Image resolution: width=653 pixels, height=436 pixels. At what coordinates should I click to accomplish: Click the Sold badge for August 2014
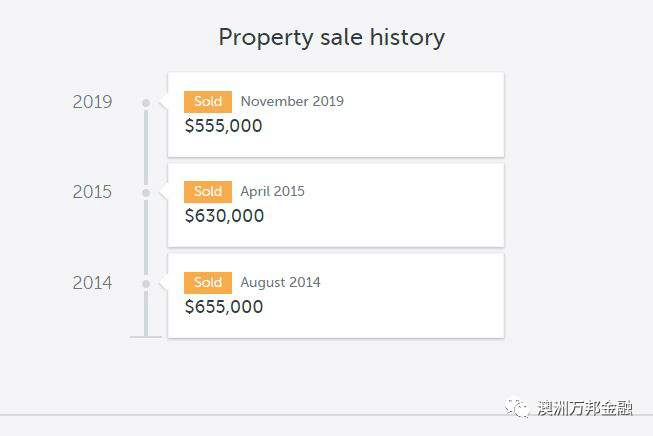click(x=208, y=283)
